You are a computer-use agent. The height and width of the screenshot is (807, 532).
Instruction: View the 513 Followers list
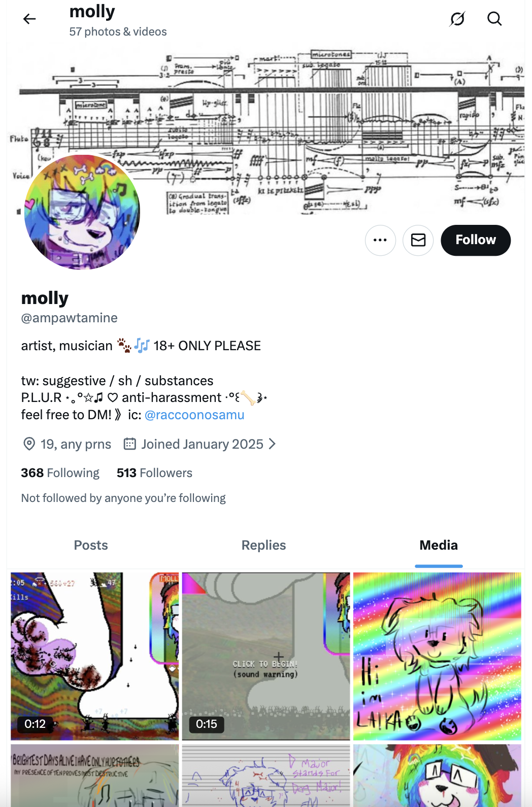tap(154, 473)
